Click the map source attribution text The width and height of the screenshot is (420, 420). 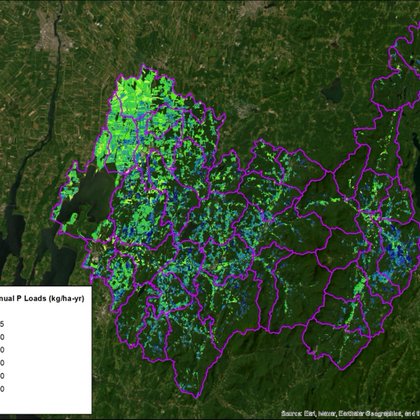[350, 413]
